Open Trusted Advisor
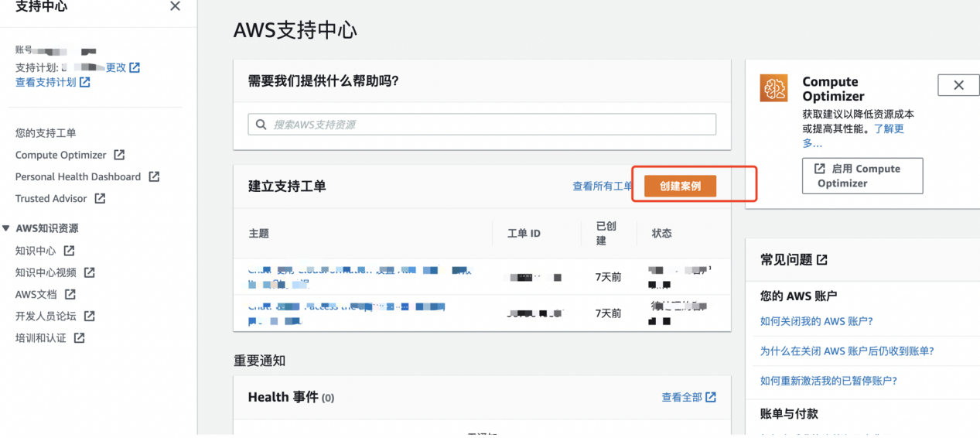The image size is (980, 438). pyautogui.click(x=51, y=198)
